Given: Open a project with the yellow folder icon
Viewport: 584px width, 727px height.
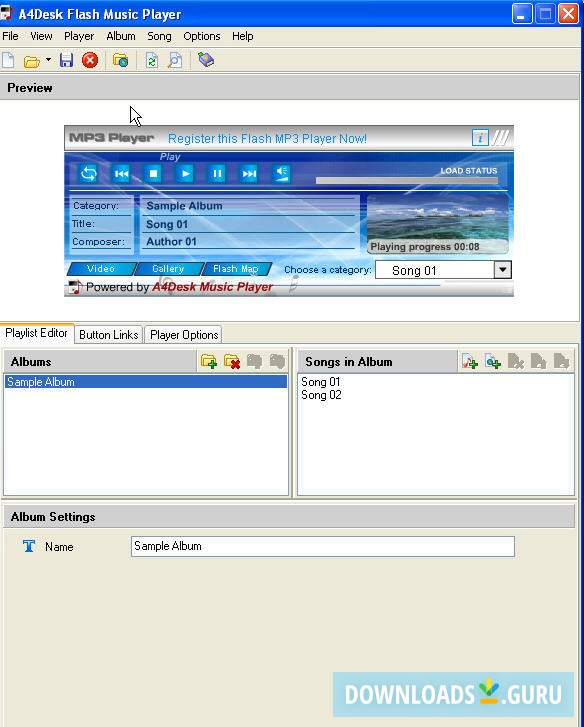Looking at the screenshot, I should pyautogui.click(x=32, y=61).
